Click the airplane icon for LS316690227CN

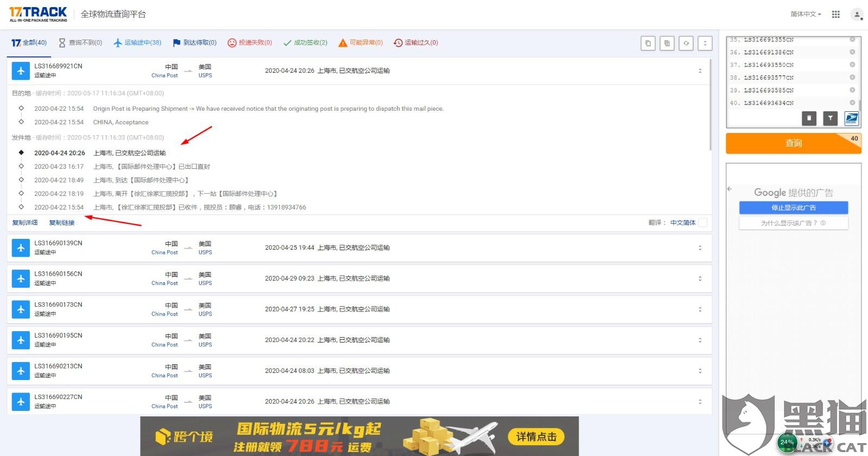(x=21, y=402)
